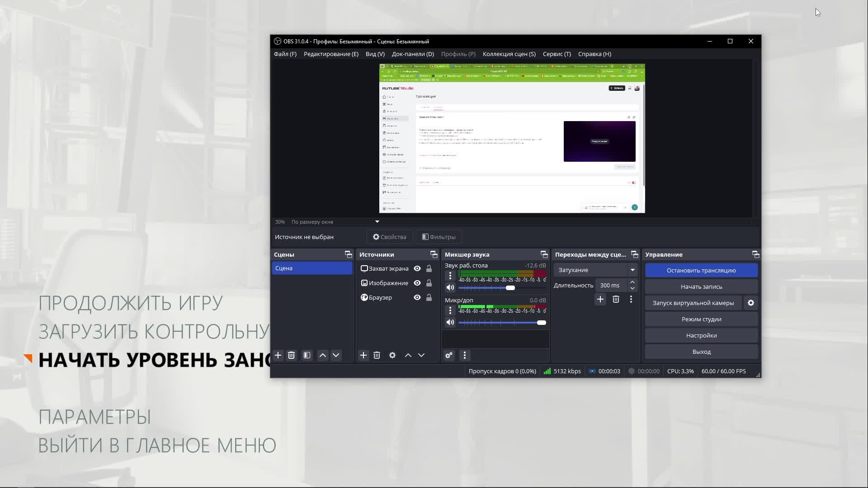Move source up with arrow icon
This screenshot has width=868, height=488.
point(408,355)
